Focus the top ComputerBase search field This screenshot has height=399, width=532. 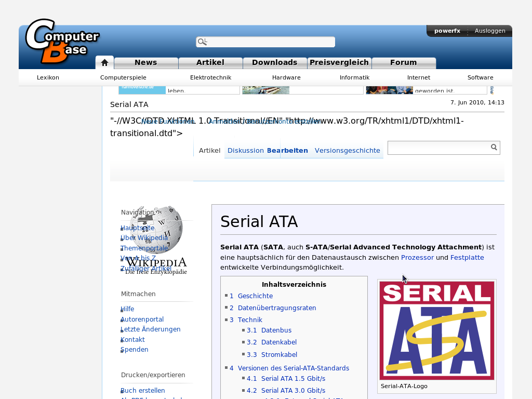(x=265, y=42)
